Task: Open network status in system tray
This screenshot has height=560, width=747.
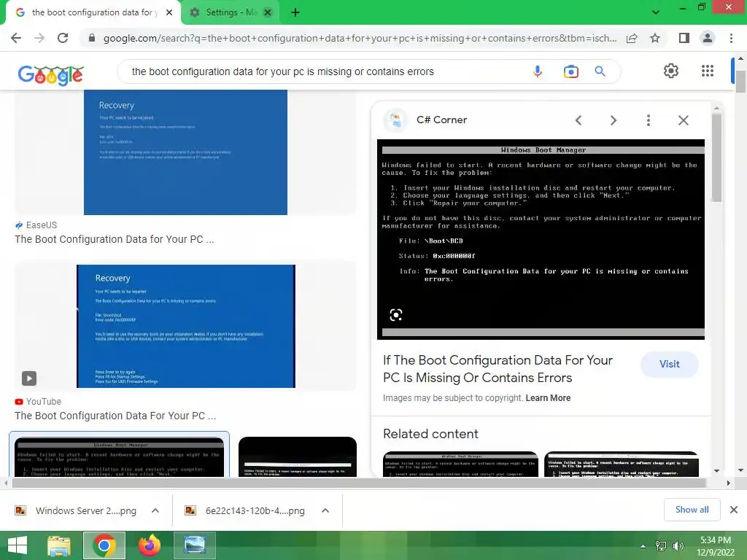Action: (661, 546)
